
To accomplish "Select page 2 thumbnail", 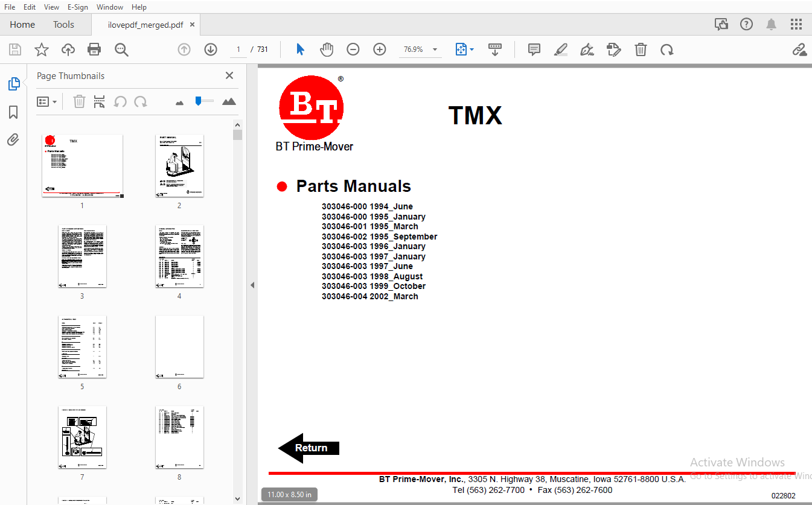I will click(179, 166).
